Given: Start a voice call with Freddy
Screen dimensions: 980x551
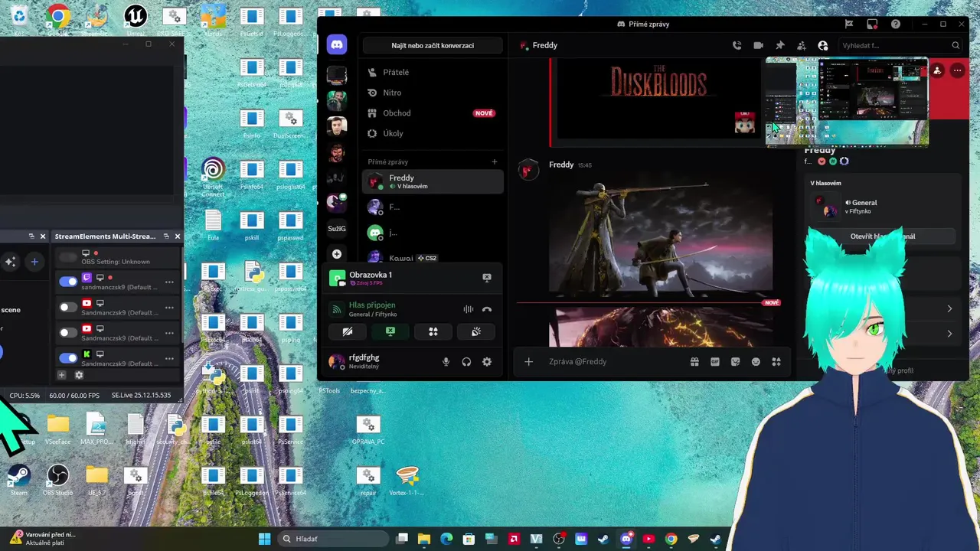Looking at the screenshot, I should click(x=737, y=45).
